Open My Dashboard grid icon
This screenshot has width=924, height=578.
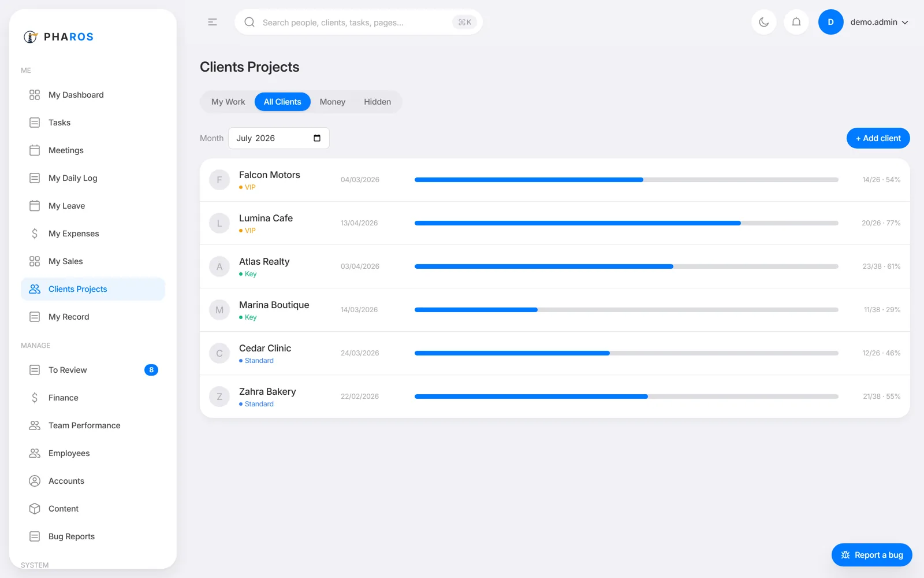click(35, 95)
